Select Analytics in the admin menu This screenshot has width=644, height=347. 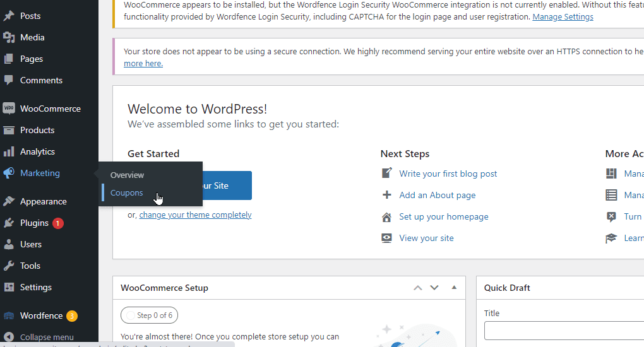tap(37, 151)
